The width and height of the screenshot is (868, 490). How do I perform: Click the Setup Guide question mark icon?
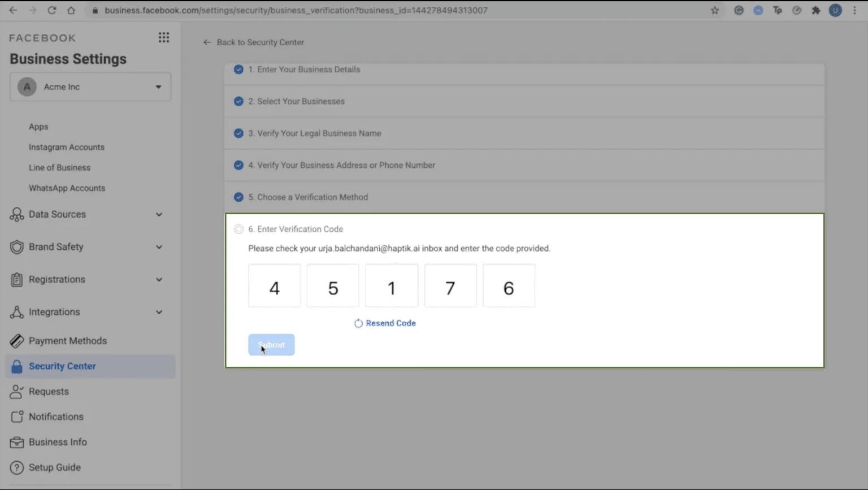click(16, 467)
